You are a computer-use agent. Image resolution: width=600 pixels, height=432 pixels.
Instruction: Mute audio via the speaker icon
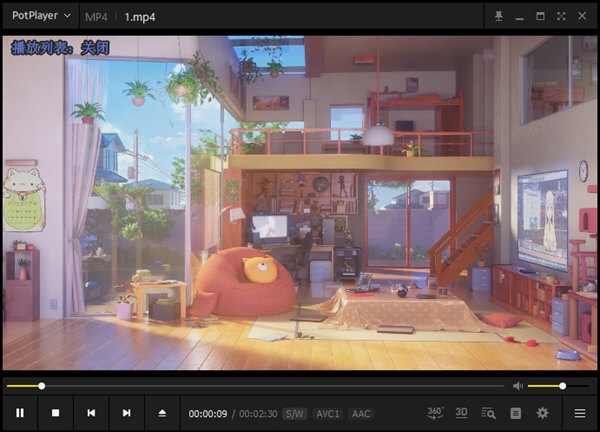518,385
